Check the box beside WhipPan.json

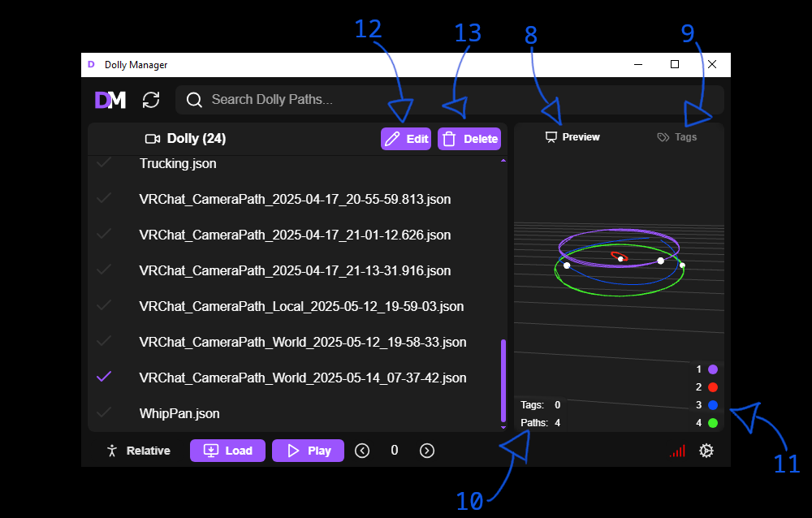(104, 412)
